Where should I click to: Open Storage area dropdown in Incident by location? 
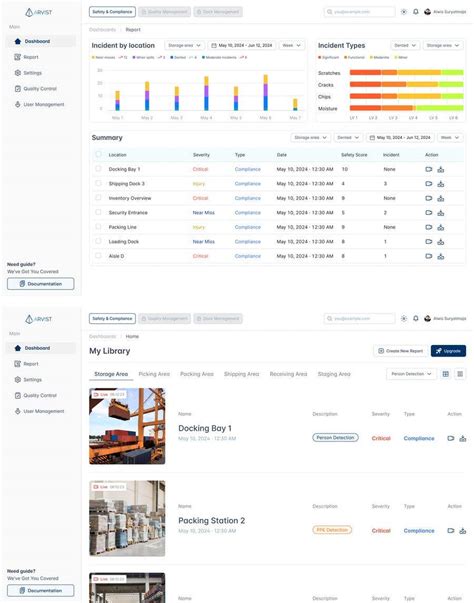pyautogui.click(x=185, y=45)
